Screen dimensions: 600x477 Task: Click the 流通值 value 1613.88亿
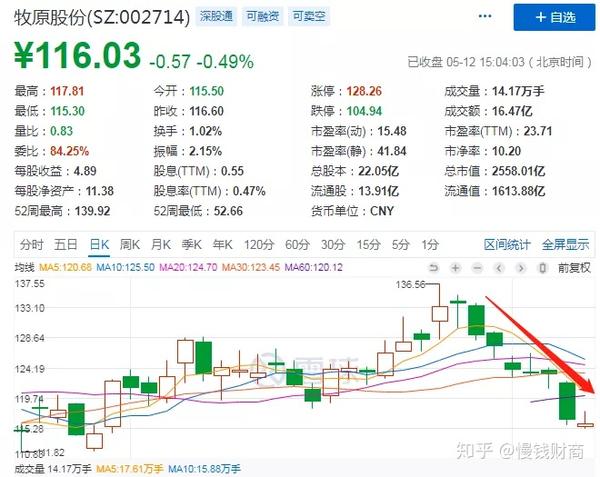pos(518,190)
